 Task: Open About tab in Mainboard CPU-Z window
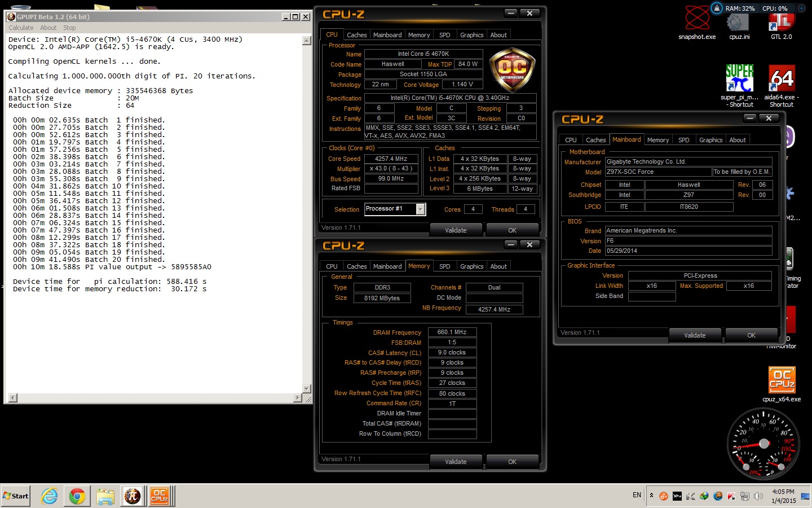click(x=738, y=140)
